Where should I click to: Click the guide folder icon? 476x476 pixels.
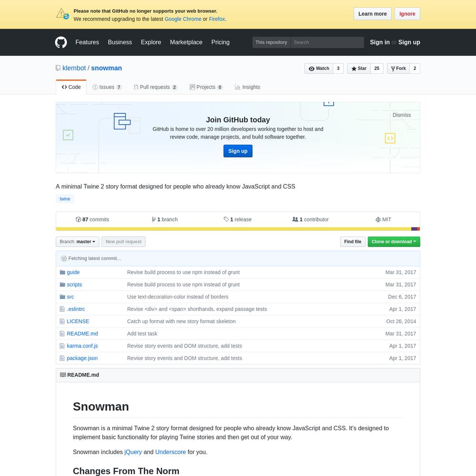point(62,272)
